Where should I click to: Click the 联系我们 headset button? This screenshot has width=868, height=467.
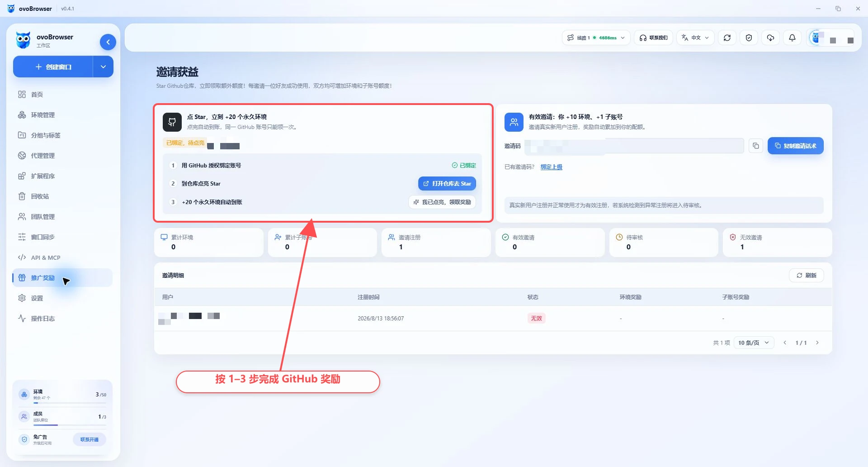click(653, 38)
